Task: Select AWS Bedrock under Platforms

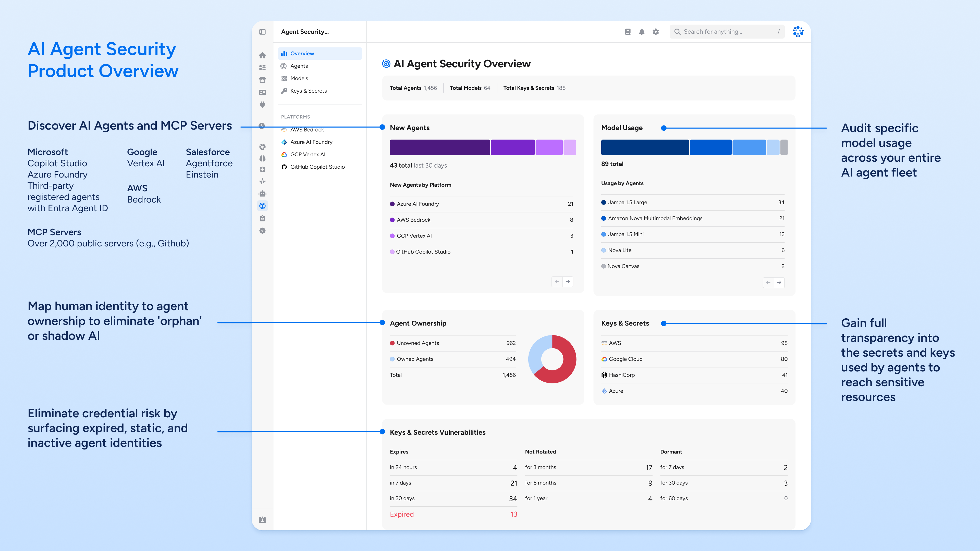Action: click(x=307, y=130)
